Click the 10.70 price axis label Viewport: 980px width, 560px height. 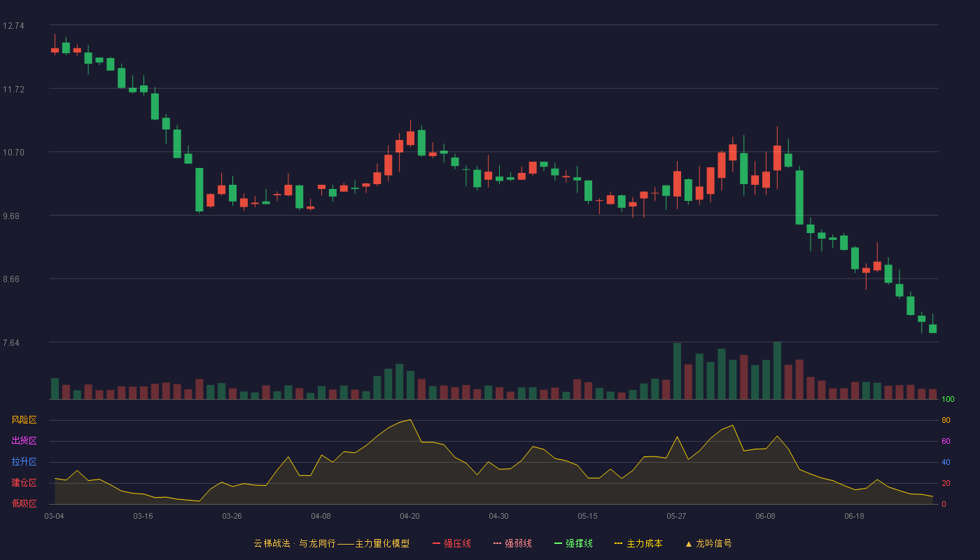(x=13, y=153)
